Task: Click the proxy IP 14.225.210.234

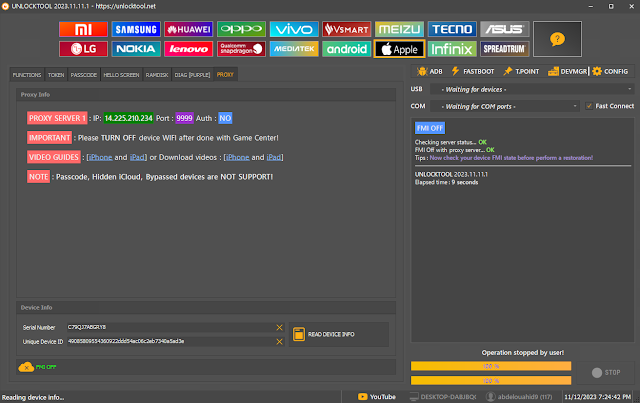Action: tap(129, 118)
